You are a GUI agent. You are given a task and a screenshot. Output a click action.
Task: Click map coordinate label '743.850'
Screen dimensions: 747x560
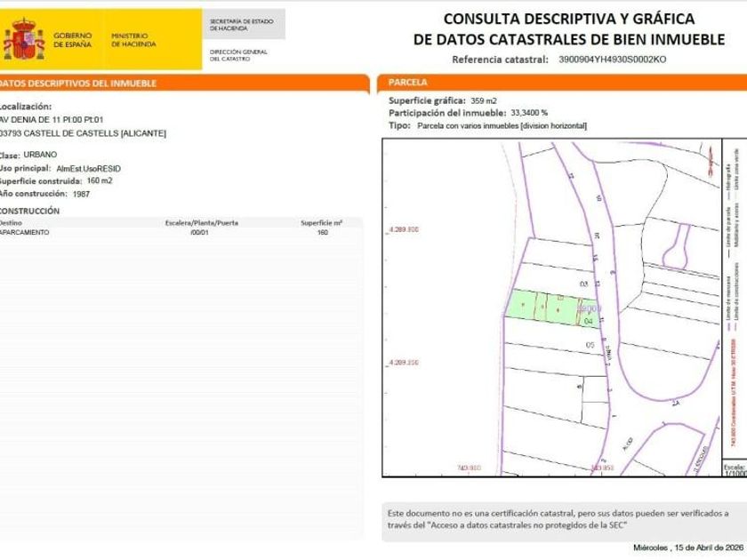[x=602, y=468]
